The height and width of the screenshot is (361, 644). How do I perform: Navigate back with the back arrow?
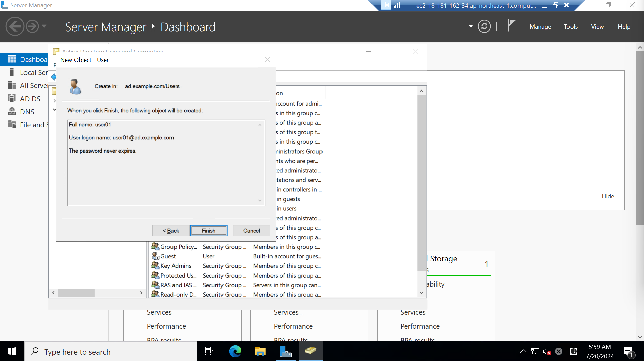(x=15, y=26)
